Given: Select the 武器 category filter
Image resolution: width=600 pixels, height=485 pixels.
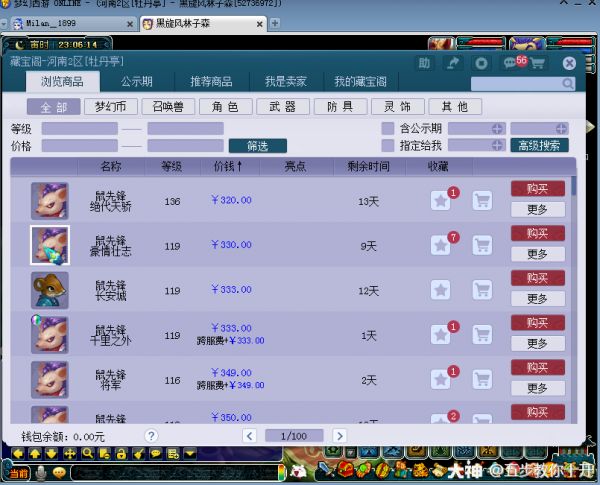Looking at the screenshot, I should coord(283,107).
